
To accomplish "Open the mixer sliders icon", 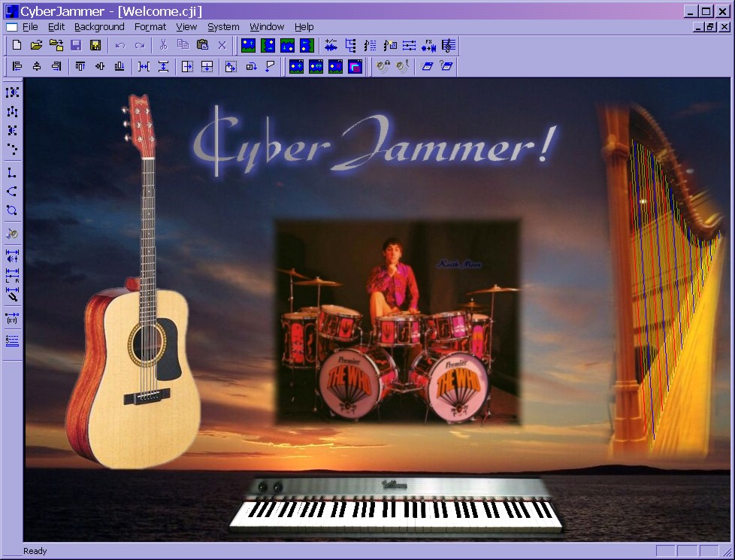I will click(410, 45).
